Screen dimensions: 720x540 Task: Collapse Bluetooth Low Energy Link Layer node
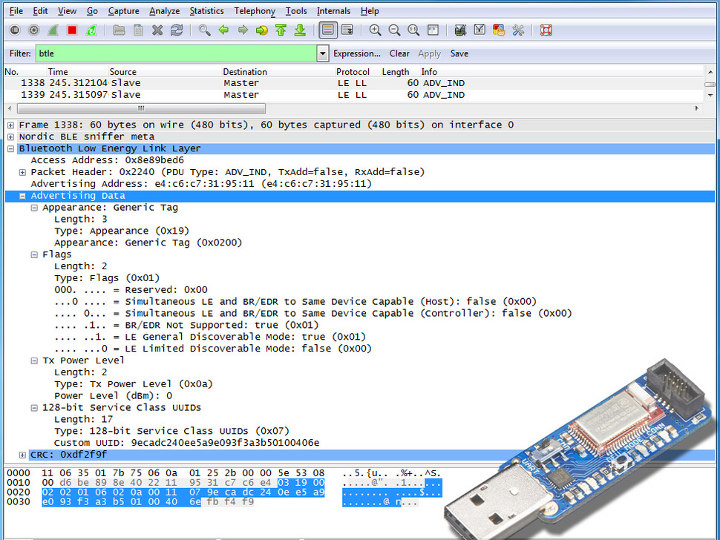point(11,149)
